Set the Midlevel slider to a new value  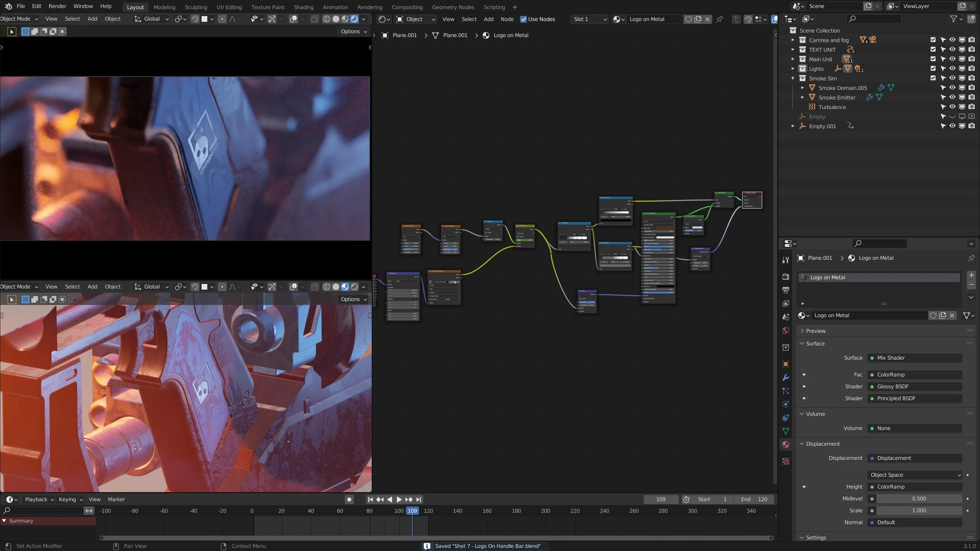click(919, 499)
